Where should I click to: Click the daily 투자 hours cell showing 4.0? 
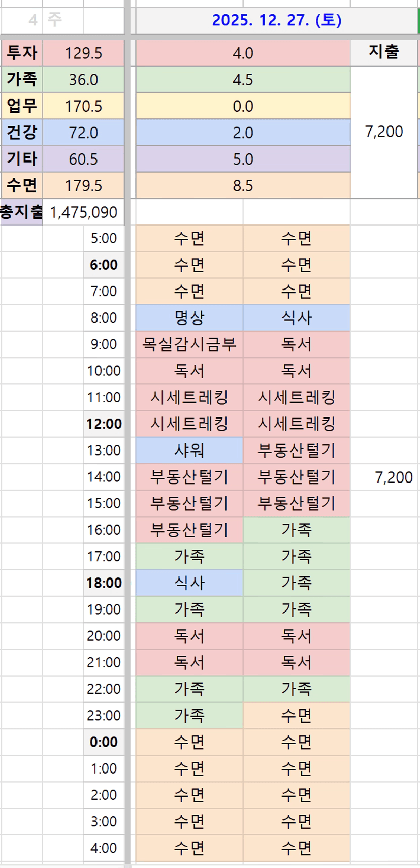[x=243, y=53]
